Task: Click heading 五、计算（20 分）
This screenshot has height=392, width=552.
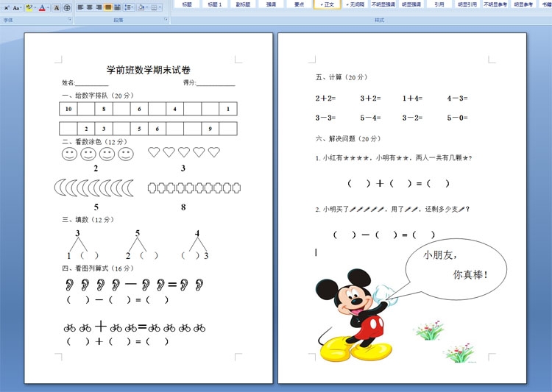Action: coord(342,77)
